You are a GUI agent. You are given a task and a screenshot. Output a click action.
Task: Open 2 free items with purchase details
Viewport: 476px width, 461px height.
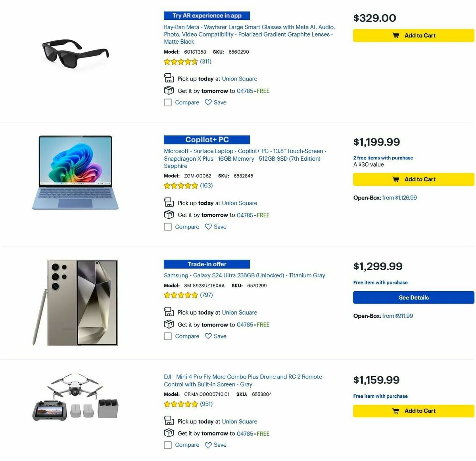tap(383, 158)
